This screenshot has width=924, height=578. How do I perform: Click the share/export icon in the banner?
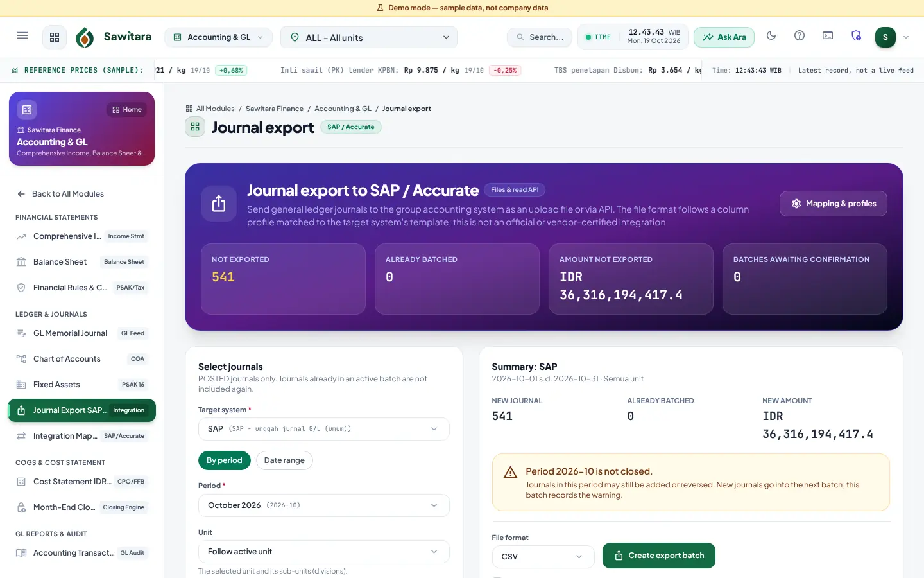click(x=219, y=204)
